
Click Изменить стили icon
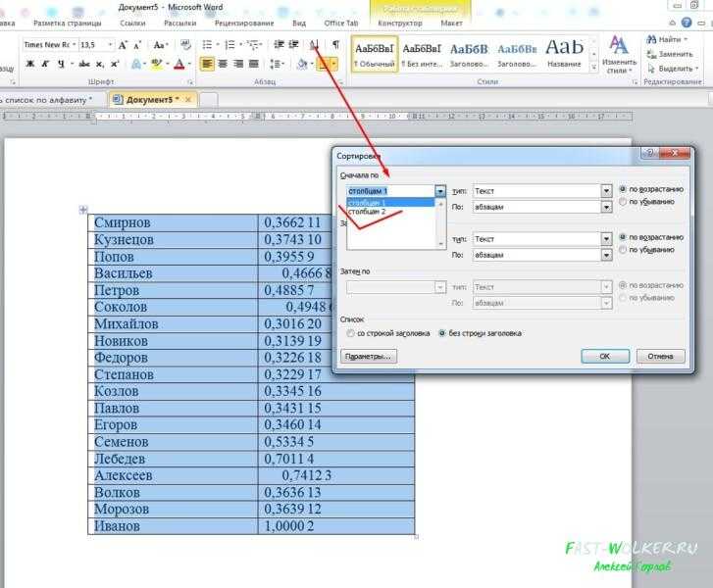coord(619,55)
